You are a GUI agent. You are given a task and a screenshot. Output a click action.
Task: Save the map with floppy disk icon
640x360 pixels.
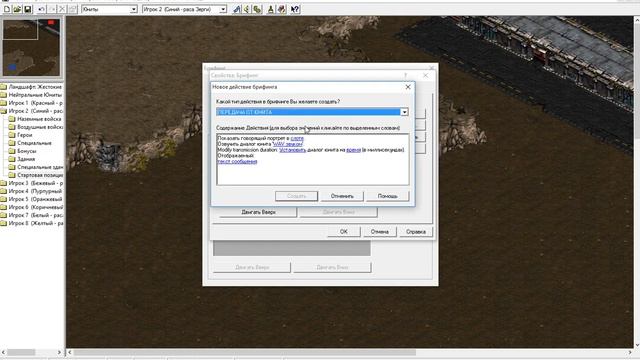pyautogui.click(x=27, y=9)
